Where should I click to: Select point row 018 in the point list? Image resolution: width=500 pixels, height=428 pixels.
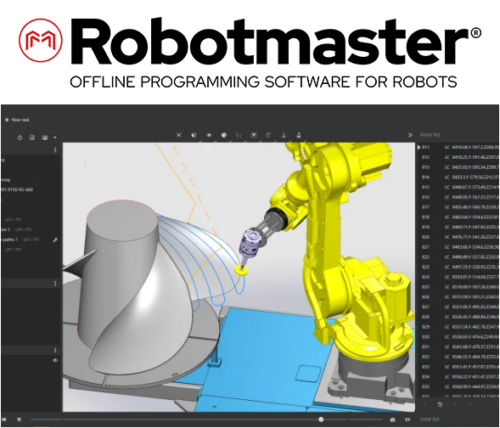[459, 217]
